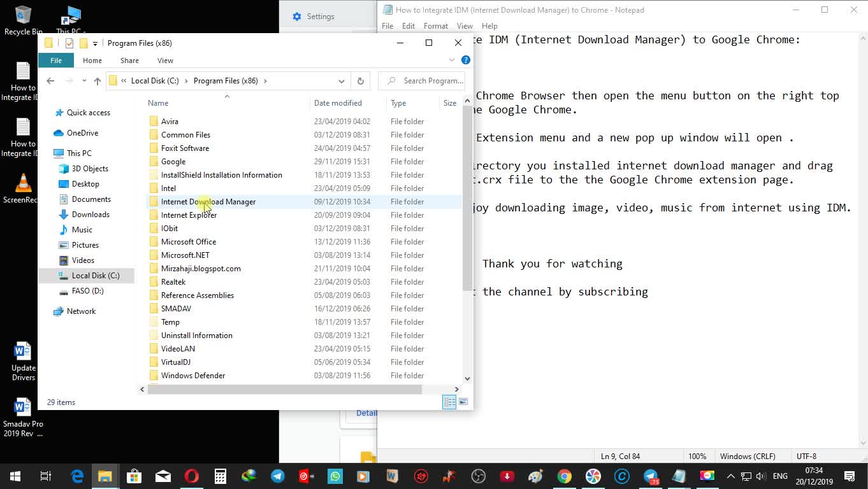The image size is (868, 489).
Task: Expand chevron after Program Files (x86) in path
Action: coord(265,81)
